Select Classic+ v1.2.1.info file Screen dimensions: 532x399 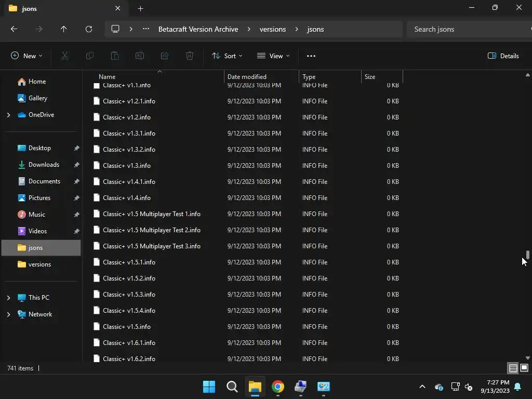tap(247, 101)
